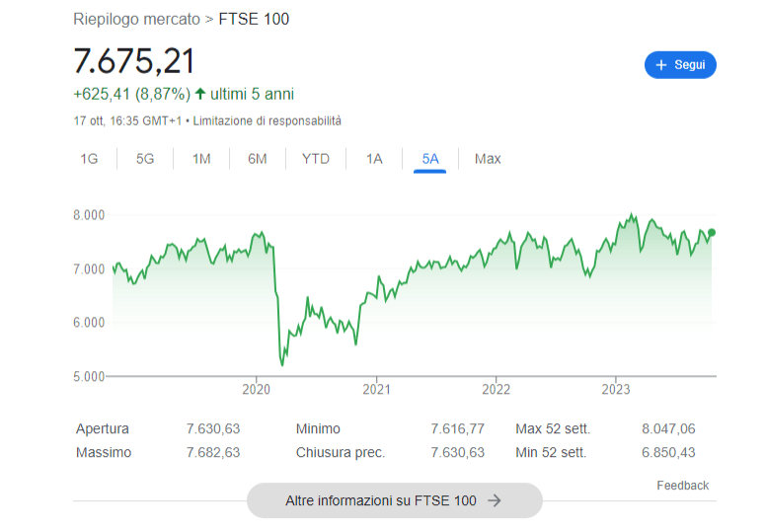This screenshot has height=532, width=765.
Task: Click the green up arrow icon
Action: [x=200, y=94]
